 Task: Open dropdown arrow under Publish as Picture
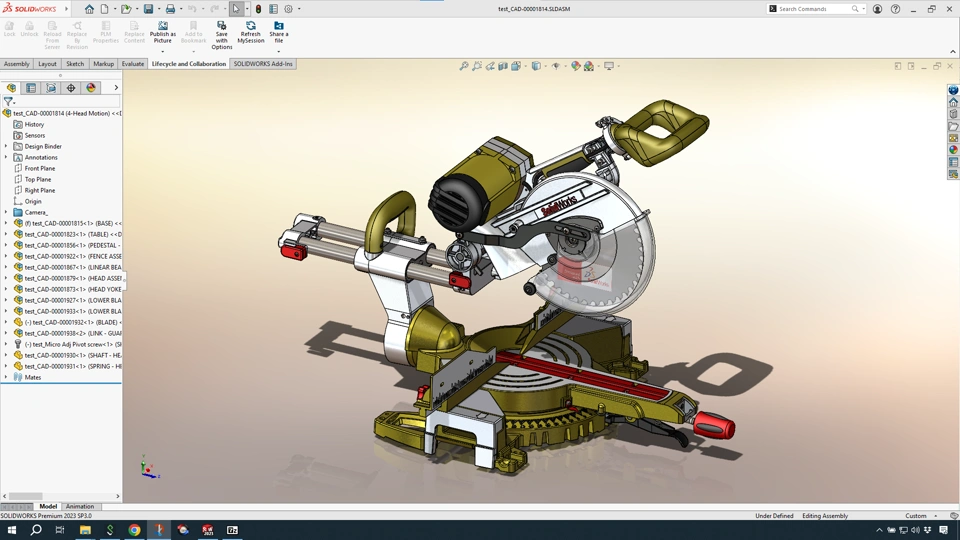(x=163, y=52)
